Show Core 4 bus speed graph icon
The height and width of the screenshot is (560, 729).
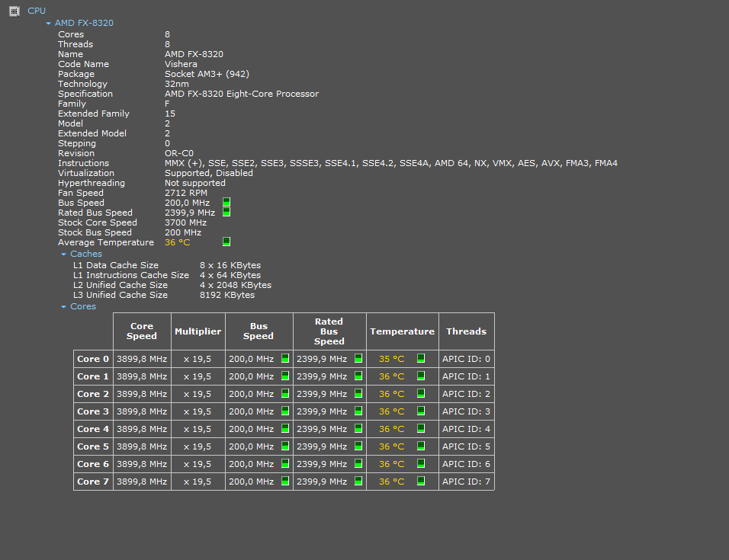pyautogui.click(x=285, y=428)
